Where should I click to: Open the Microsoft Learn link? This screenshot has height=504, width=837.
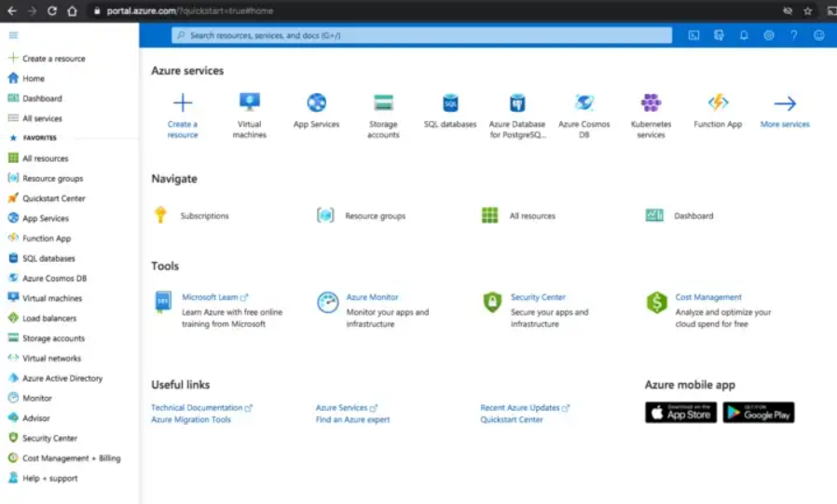(210, 297)
